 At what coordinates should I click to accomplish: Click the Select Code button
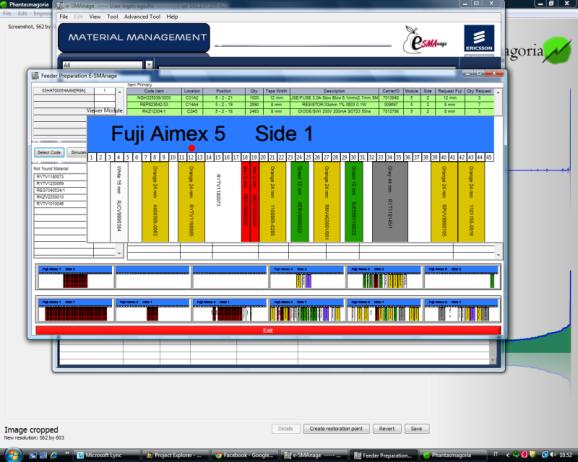pos(49,152)
